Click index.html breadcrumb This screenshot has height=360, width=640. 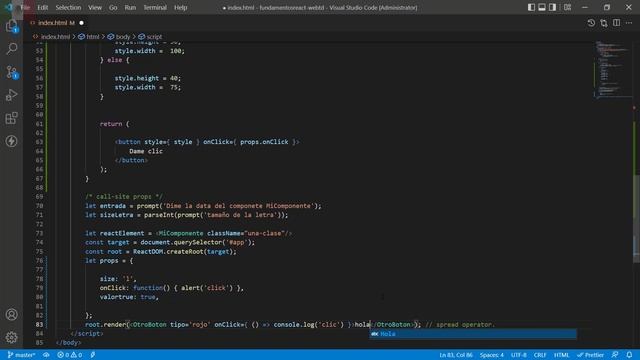55,37
